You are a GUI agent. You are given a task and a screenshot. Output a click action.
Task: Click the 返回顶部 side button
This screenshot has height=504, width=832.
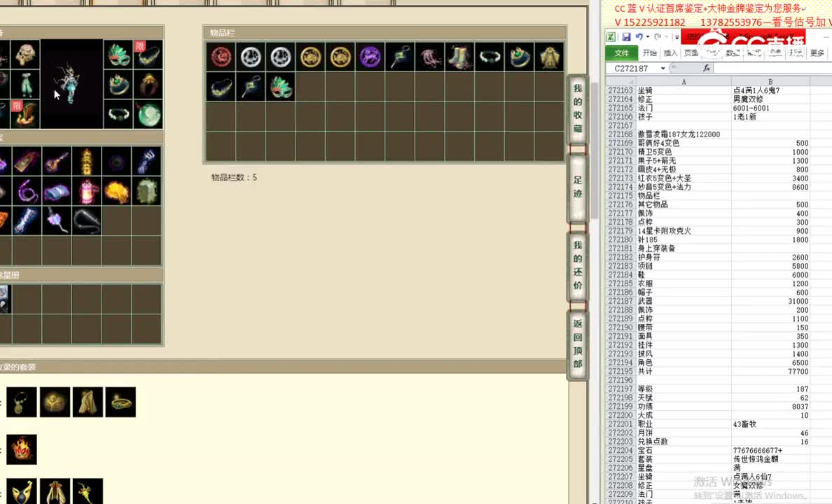coord(578,344)
